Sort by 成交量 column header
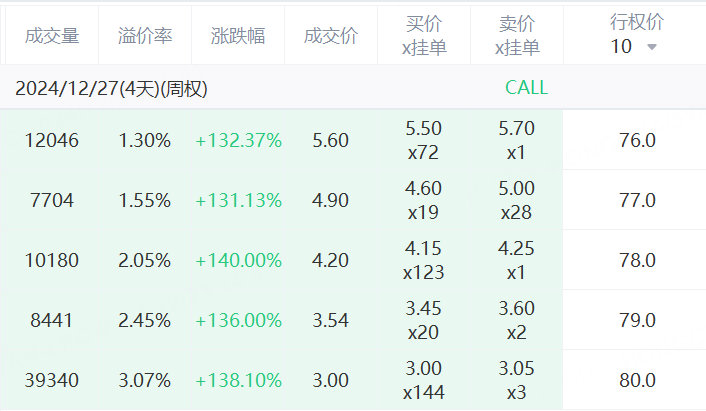The height and width of the screenshot is (411, 706). [x=52, y=36]
